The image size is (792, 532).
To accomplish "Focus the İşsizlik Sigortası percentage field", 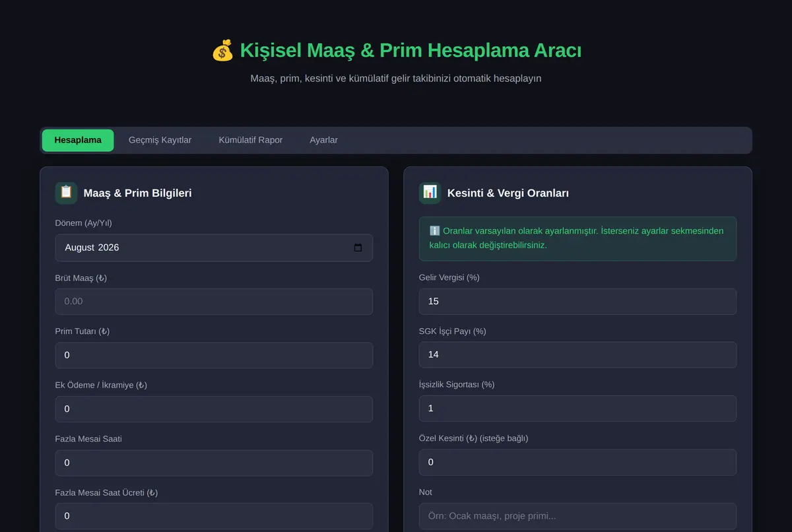I will click(577, 409).
